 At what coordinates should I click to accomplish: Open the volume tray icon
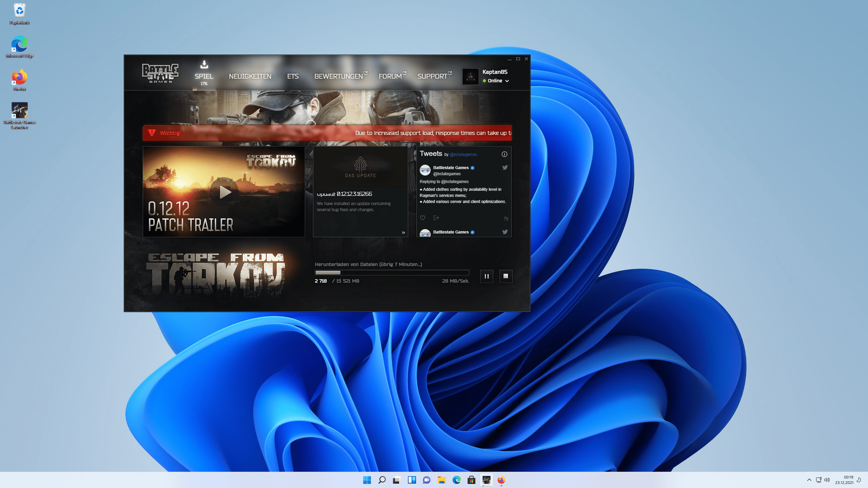[x=827, y=480]
